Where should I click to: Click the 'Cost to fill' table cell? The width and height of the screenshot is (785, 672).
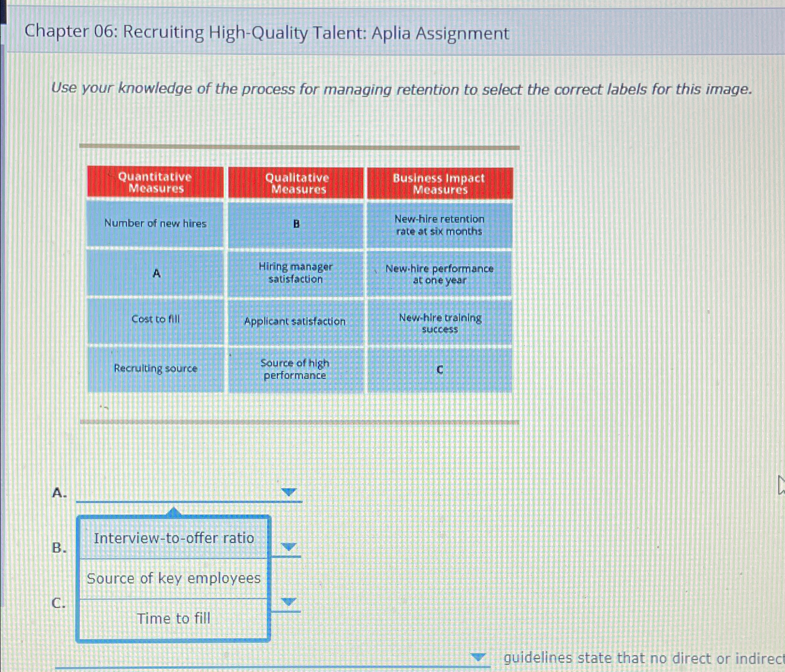click(156, 320)
